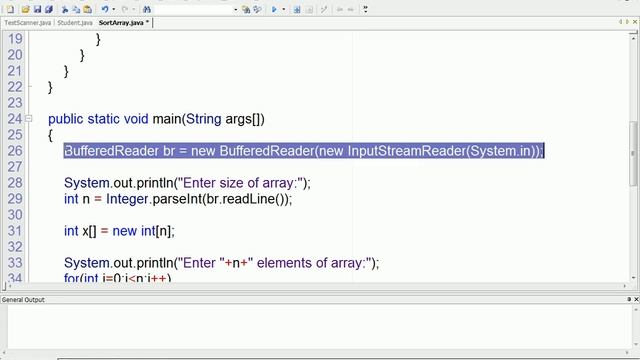Screen dimensions: 640x360
Task: Cut selection using the scissors icon
Action: pos(64,9)
